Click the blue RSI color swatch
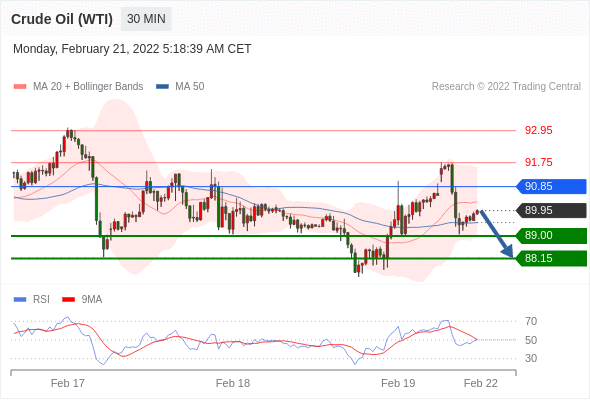This screenshot has width=590, height=400. (20, 300)
